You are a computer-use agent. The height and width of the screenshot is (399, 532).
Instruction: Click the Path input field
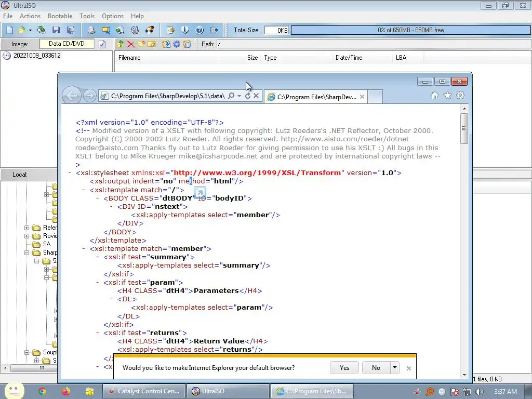click(374, 44)
